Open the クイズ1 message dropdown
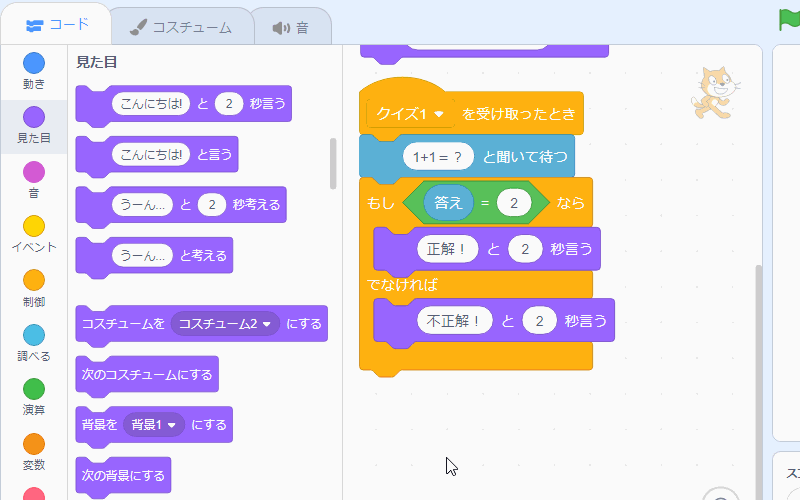The width and height of the screenshot is (800, 500). tap(410, 113)
